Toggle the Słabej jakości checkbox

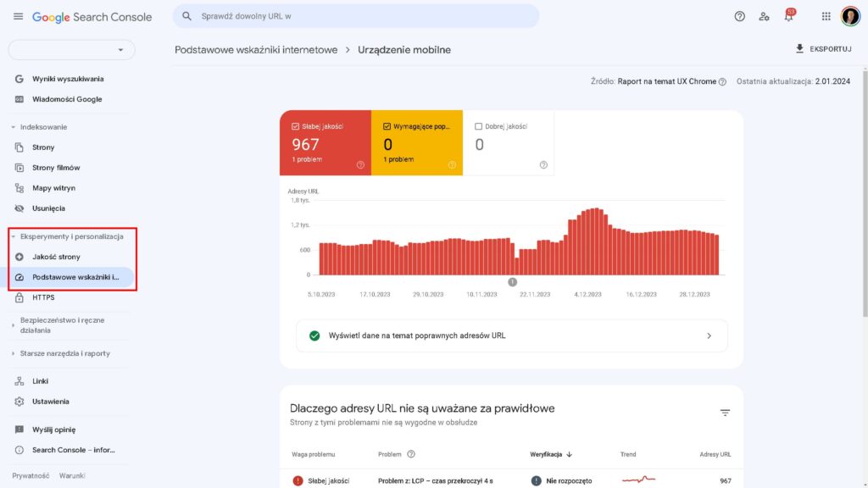(295, 126)
